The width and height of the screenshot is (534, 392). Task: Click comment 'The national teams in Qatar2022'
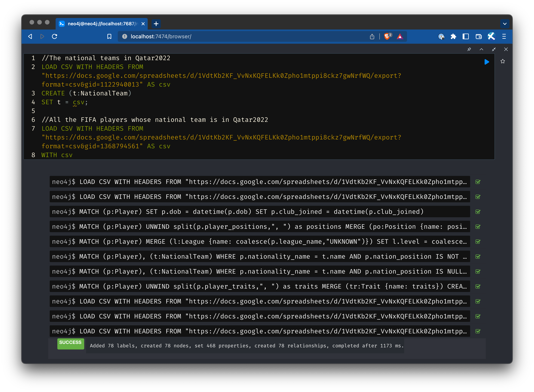pyautogui.click(x=106, y=58)
